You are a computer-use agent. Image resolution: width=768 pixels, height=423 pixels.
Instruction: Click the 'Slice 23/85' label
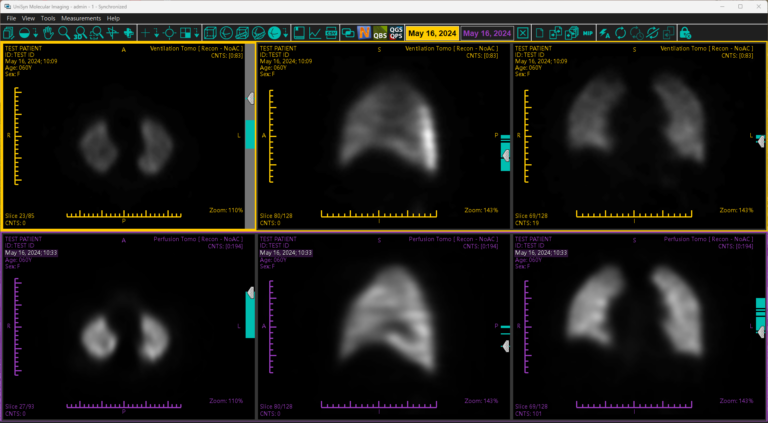[x=20, y=215]
